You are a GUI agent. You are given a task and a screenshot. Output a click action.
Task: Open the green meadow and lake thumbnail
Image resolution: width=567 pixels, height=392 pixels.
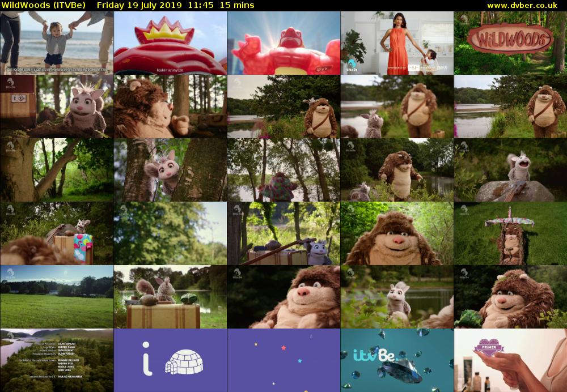pyautogui.click(x=57, y=297)
